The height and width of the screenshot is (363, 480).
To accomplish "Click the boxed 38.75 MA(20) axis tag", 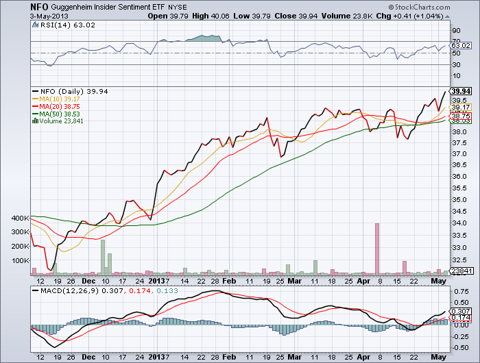I will click(461, 116).
